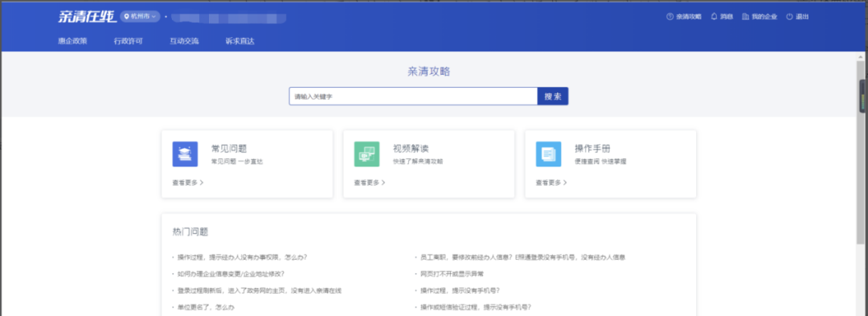Click 查看更多 under 视频解读
Viewport: 868px width, 316px height.
(x=369, y=182)
